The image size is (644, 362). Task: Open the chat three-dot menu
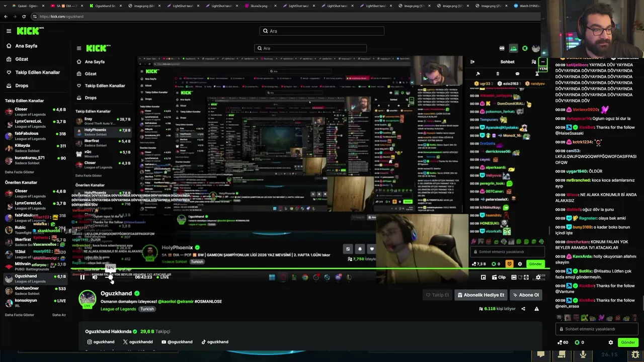[542, 62]
